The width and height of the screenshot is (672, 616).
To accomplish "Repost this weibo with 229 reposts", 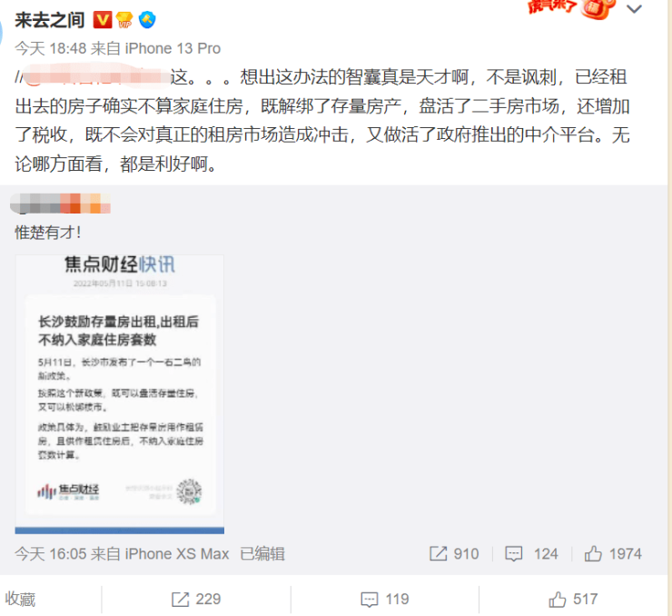I will [x=196, y=600].
